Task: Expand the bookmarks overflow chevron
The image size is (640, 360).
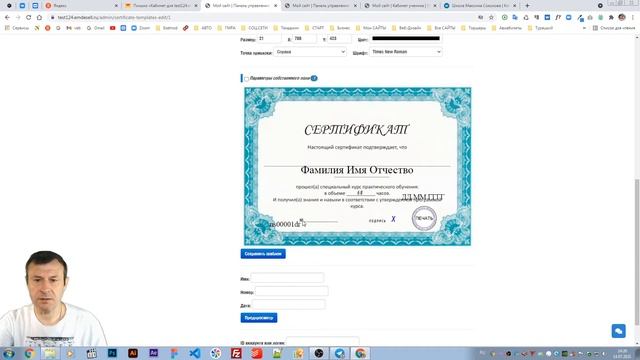Action: click(584, 28)
